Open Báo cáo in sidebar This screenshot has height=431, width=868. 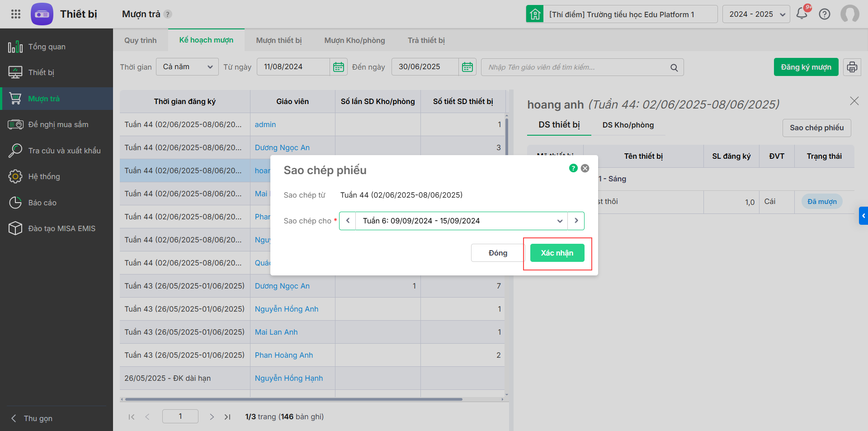[57, 203]
